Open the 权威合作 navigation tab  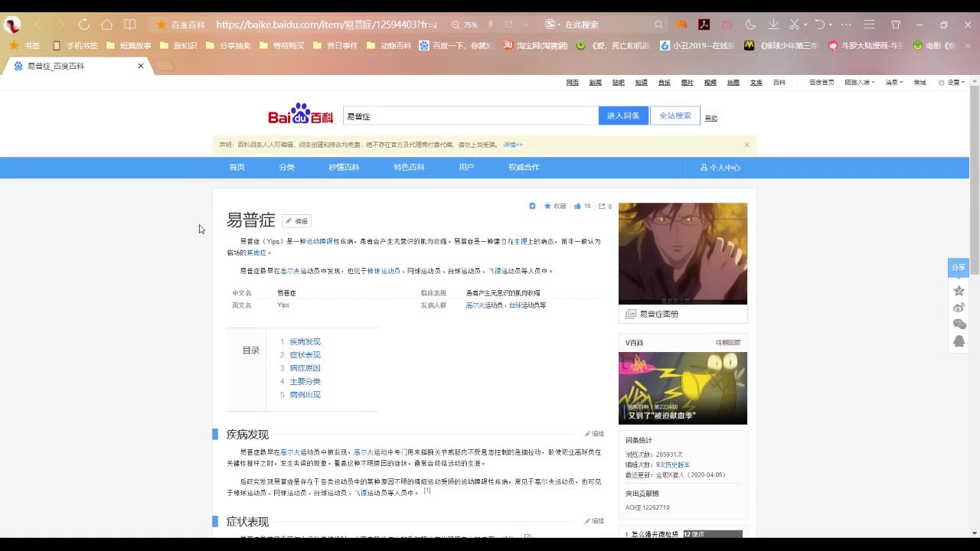(524, 168)
